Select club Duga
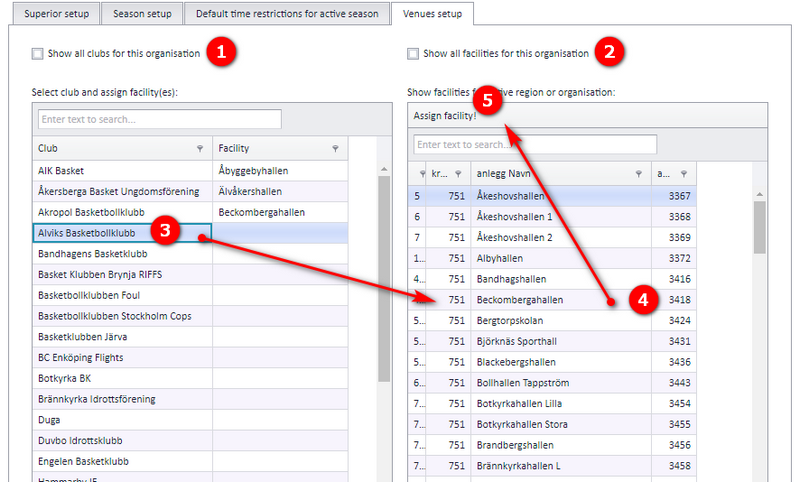The width and height of the screenshot is (800, 482). 122,420
